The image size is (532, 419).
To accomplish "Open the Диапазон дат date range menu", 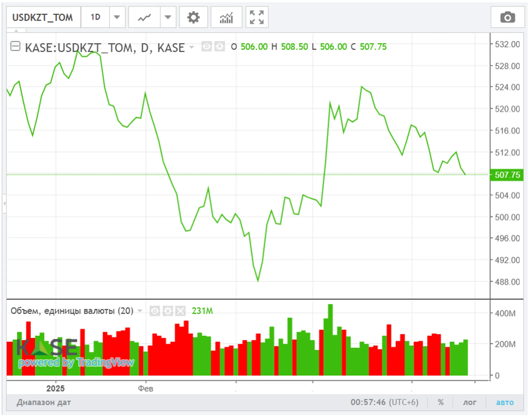I will (44, 402).
